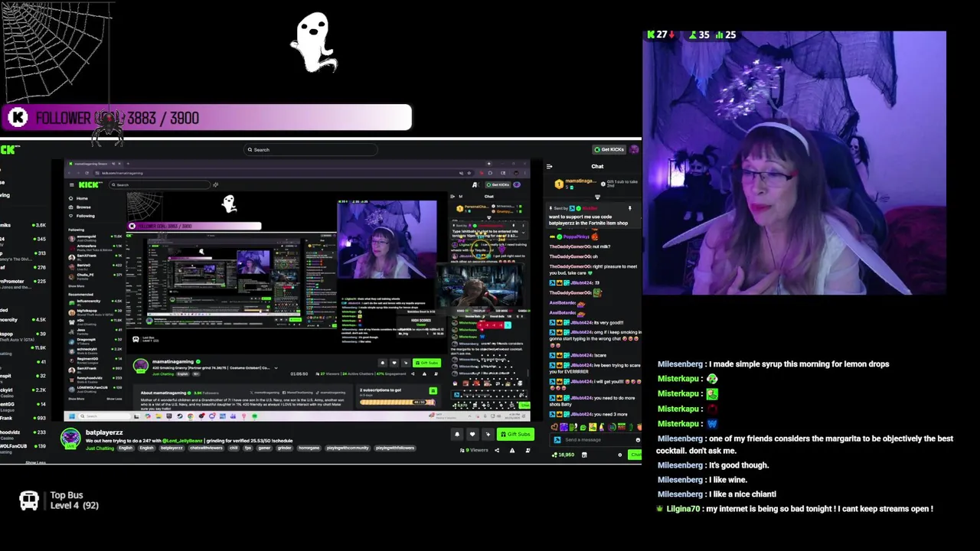Screen dimensions: 980x551
Task: Click the Gift Subs button for batplayerzz
Action: (514, 434)
